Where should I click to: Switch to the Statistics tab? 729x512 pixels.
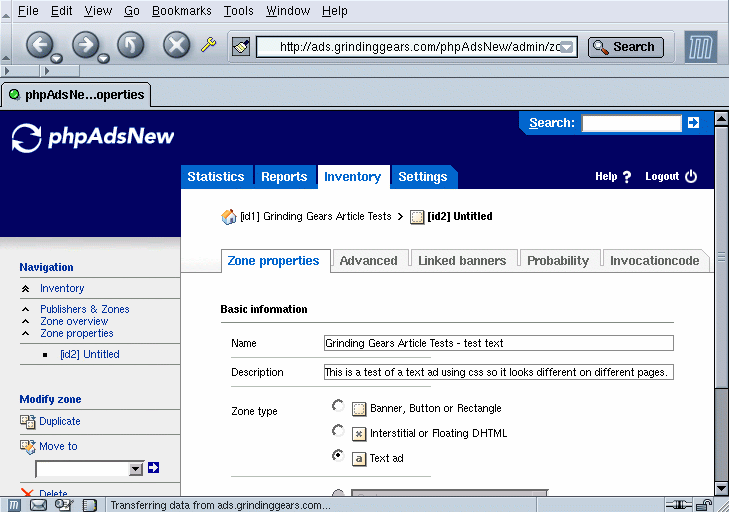[216, 177]
